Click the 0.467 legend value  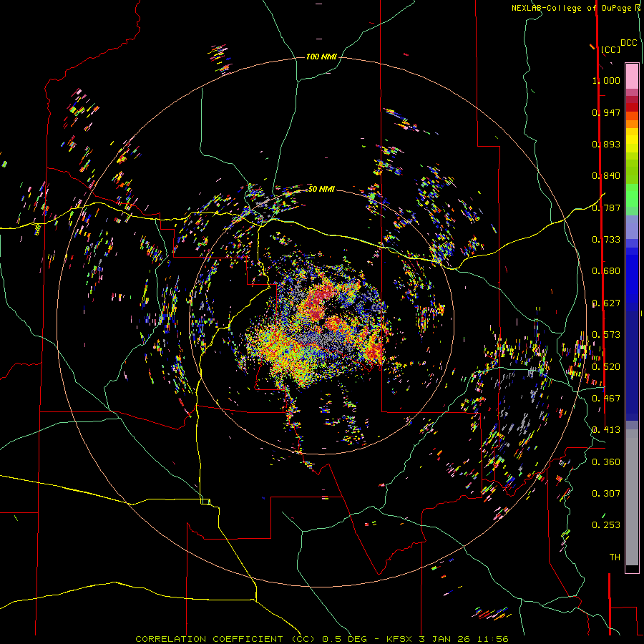606,399
